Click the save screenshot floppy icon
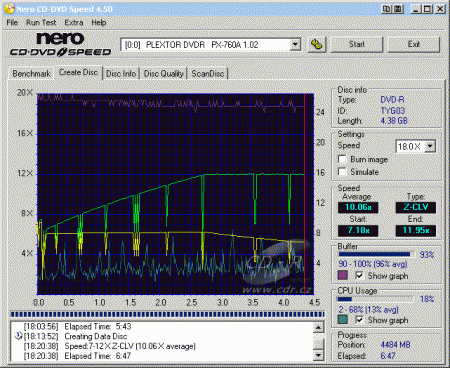This screenshot has height=368, width=450. pyautogui.click(x=398, y=9)
